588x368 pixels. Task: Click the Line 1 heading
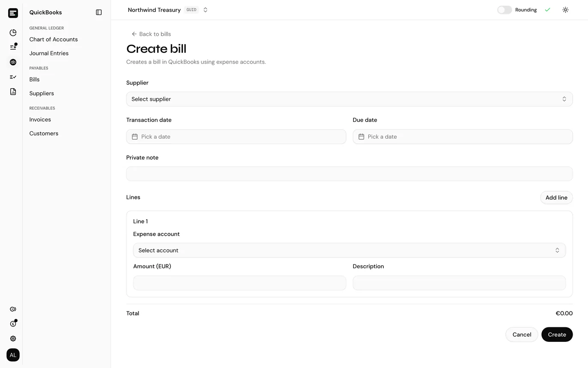coord(140,221)
